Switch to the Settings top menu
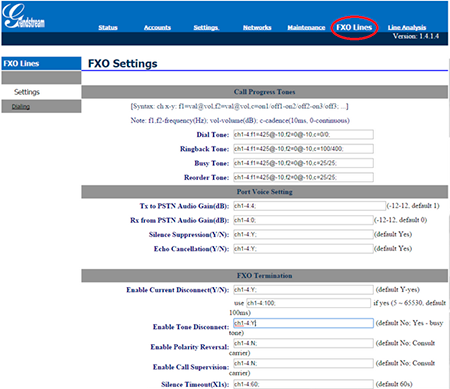This screenshot has width=450, height=389. point(206,28)
